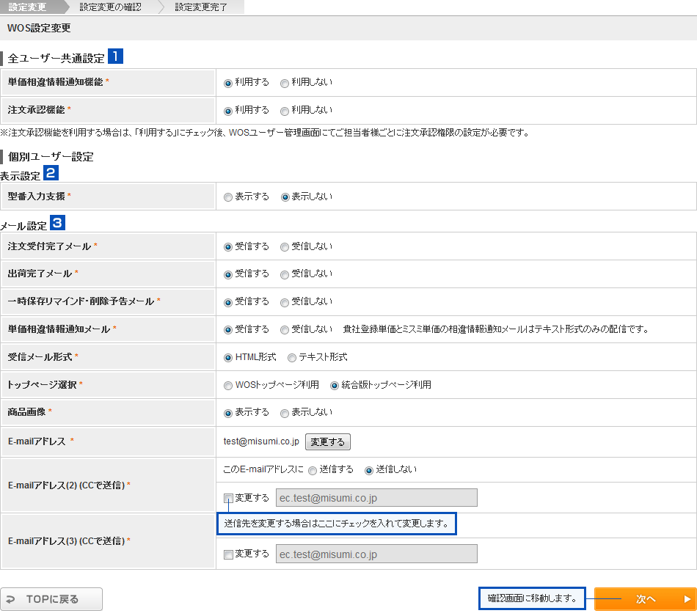Choose 受信しない for 注文受付完了メール
This screenshot has height=616, width=697.
(285, 247)
